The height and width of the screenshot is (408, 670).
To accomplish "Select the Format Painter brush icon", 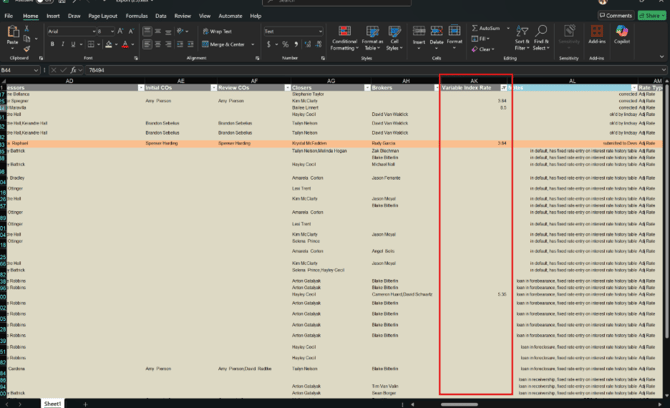I will pos(26,49).
